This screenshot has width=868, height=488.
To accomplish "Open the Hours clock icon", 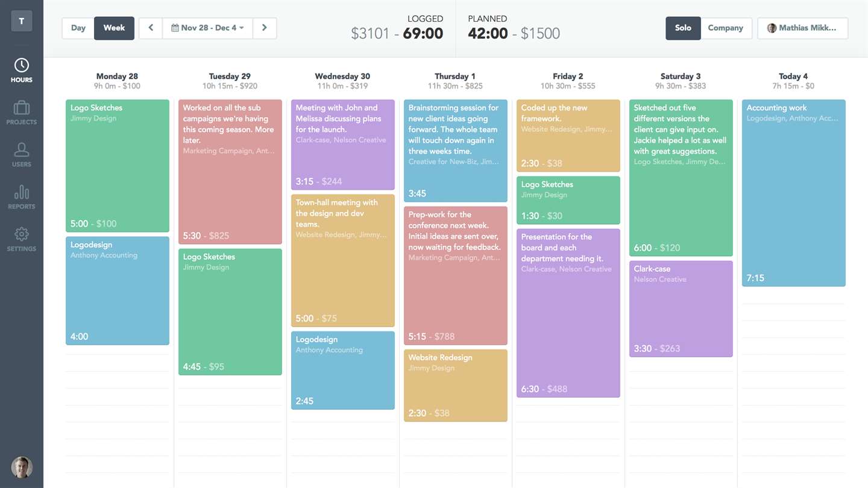I will 22,66.
